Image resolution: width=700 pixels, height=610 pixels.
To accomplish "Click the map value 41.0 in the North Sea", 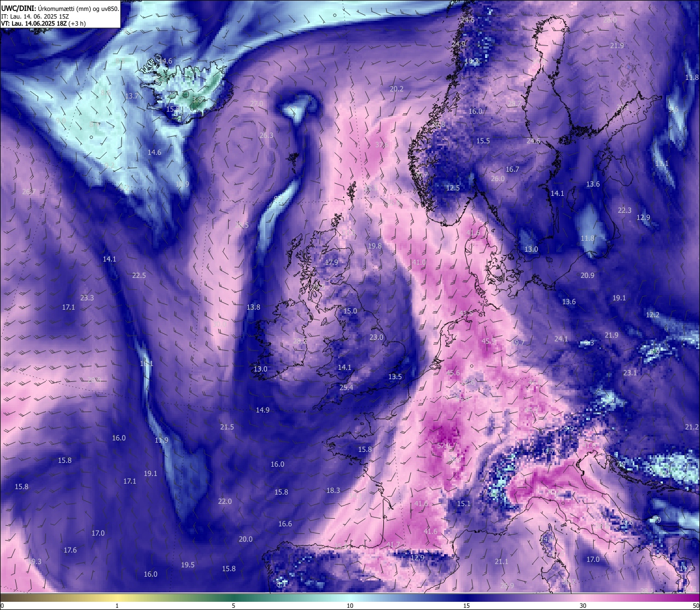I will (419, 263).
